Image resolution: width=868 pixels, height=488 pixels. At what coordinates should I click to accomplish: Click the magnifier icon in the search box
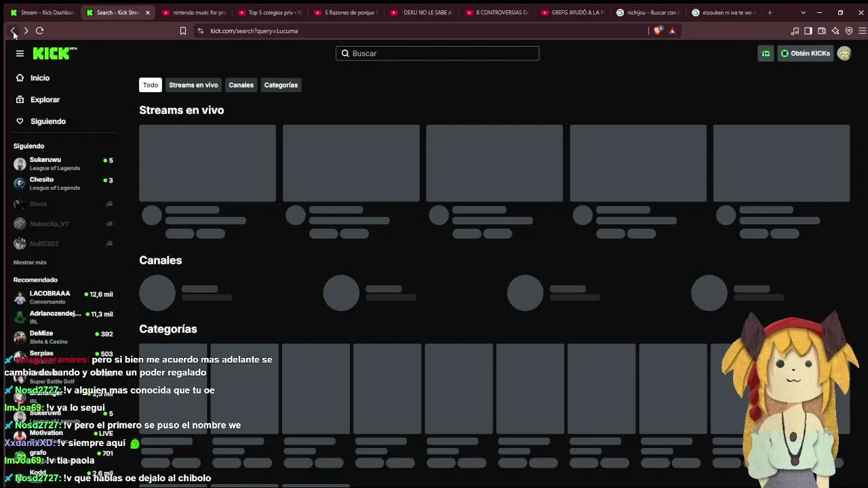[x=345, y=54]
